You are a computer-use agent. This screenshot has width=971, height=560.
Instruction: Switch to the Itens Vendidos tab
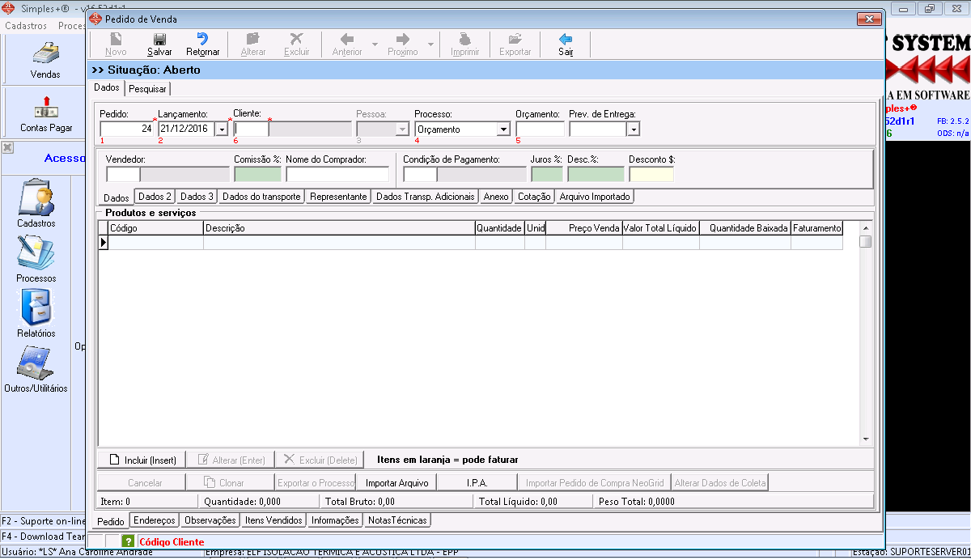point(273,520)
